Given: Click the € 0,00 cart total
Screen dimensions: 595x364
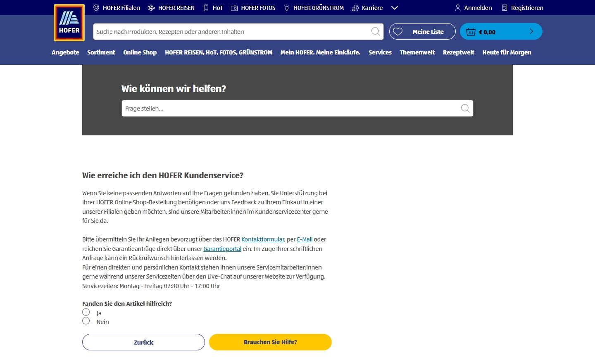Looking at the screenshot, I should pos(487,32).
